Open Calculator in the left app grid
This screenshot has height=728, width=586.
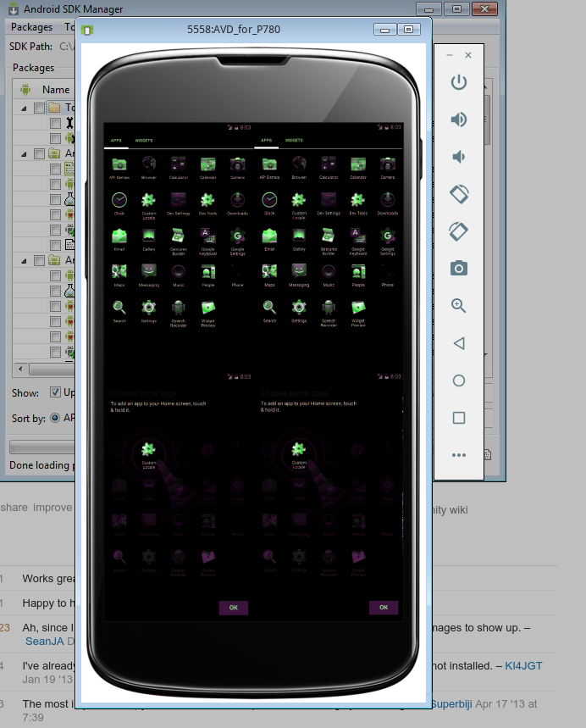click(x=178, y=168)
